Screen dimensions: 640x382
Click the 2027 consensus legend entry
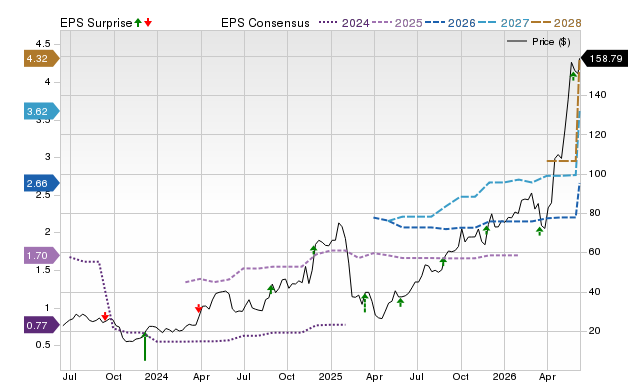tap(503, 23)
